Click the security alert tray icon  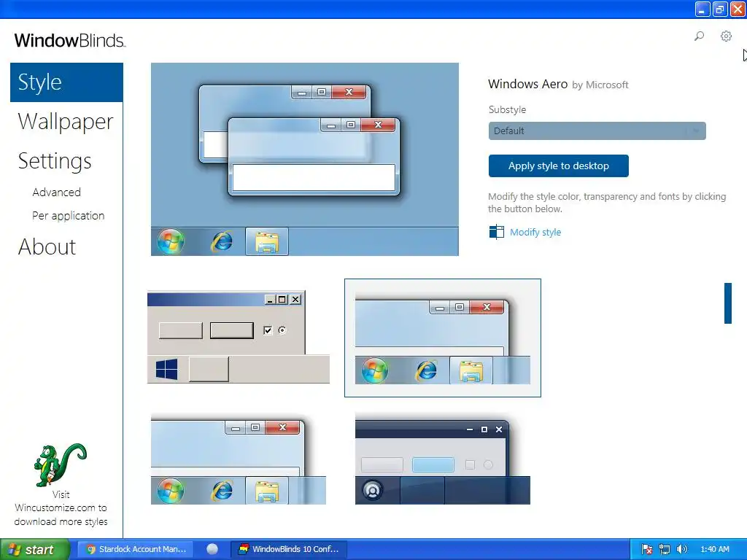point(646,550)
